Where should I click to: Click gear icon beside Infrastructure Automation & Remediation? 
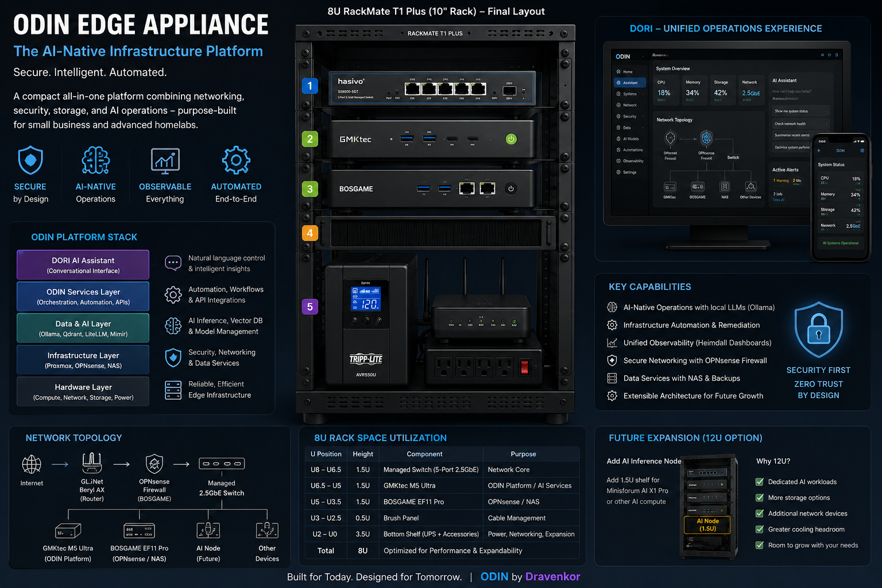click(x=612, y=325)
